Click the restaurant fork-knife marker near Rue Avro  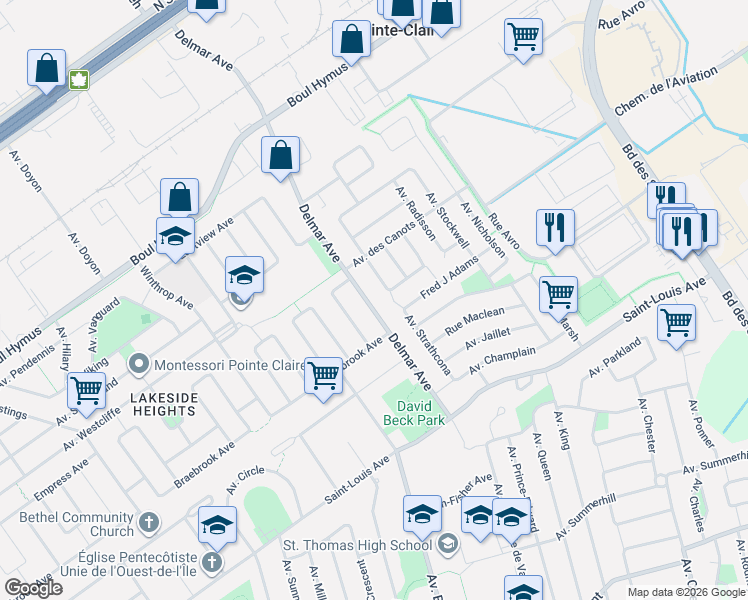point(555,229)
